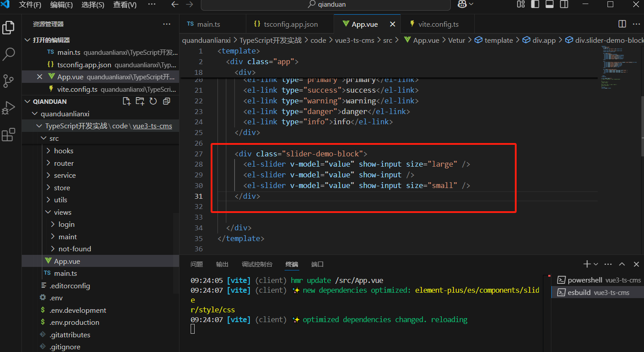The height and width of the screenshot is (352, 644).
Task: Close App.vue in the open editors list
Action: click(x=39, y=77)
